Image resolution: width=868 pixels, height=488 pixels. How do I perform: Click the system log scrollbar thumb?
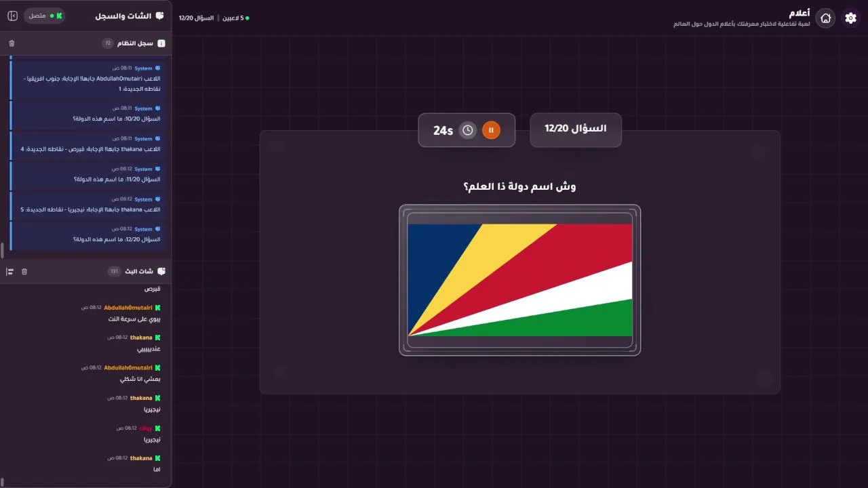[2, 251]
